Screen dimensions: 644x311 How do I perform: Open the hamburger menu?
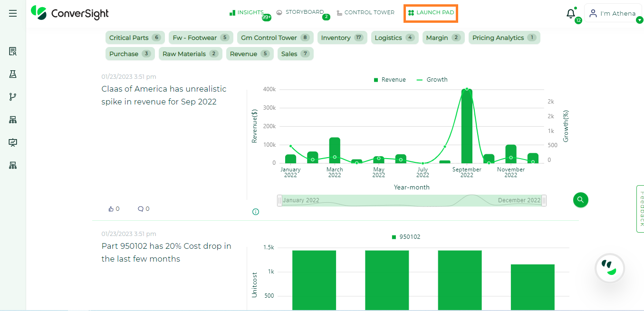(x=13, y=13)
